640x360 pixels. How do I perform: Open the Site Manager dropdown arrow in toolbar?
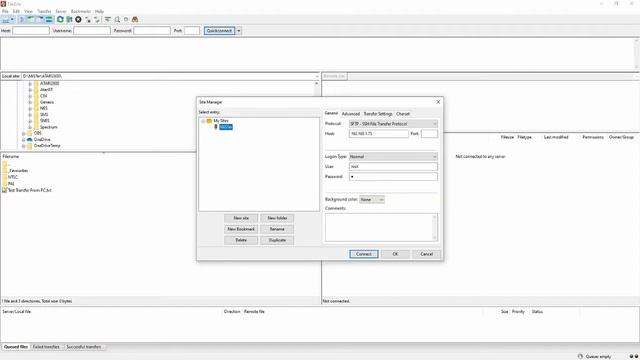[12, 20]
